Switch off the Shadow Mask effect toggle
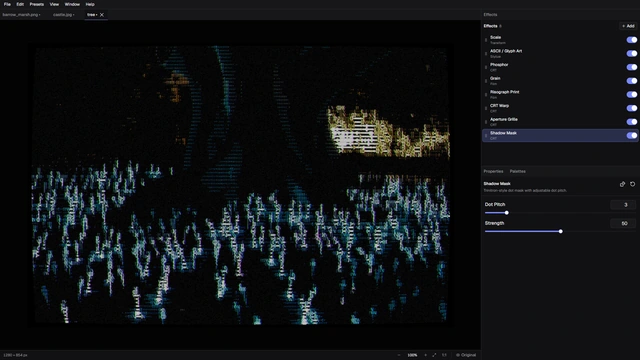This screenshot has width=640, height=360. [x=631, y=136]
